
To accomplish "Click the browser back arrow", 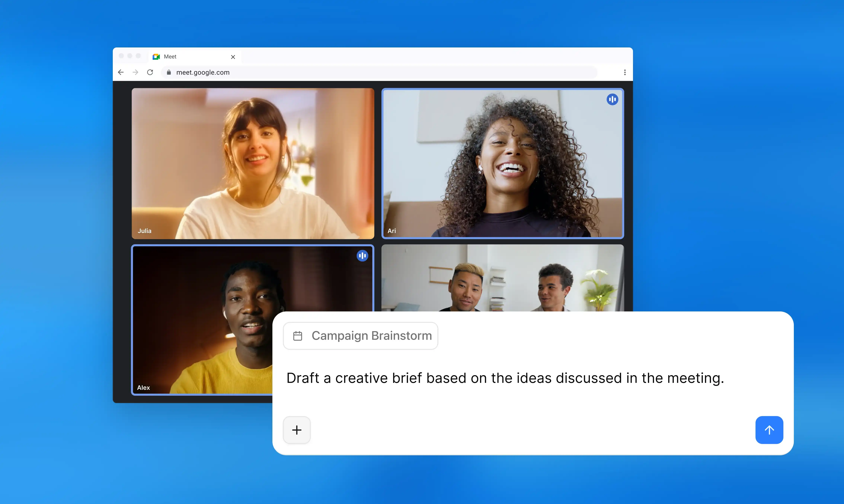I will pyautogui.click(x=121, y=72).
